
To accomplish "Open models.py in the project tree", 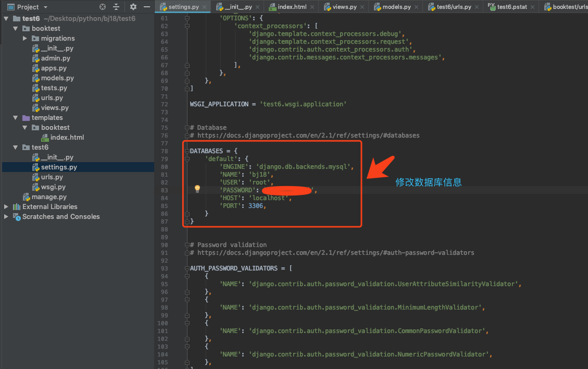I will tap(57, 78).
